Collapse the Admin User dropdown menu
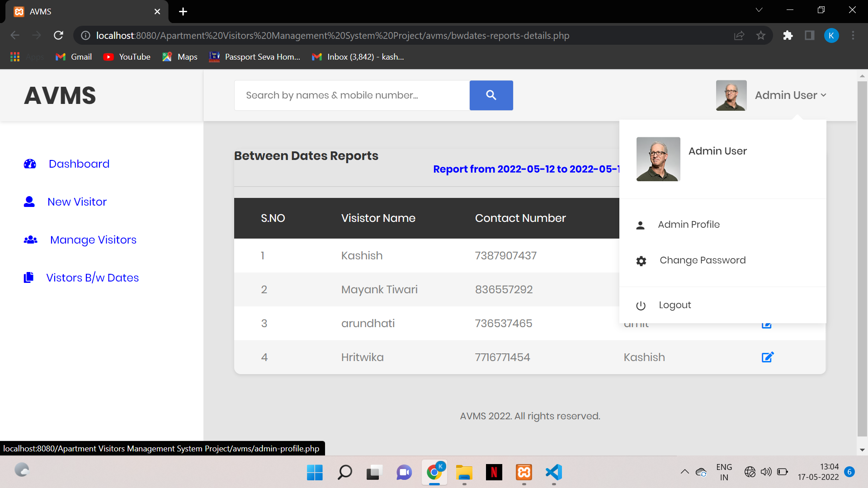The width and height of the screenshot is (868, 488). point(791,95)
